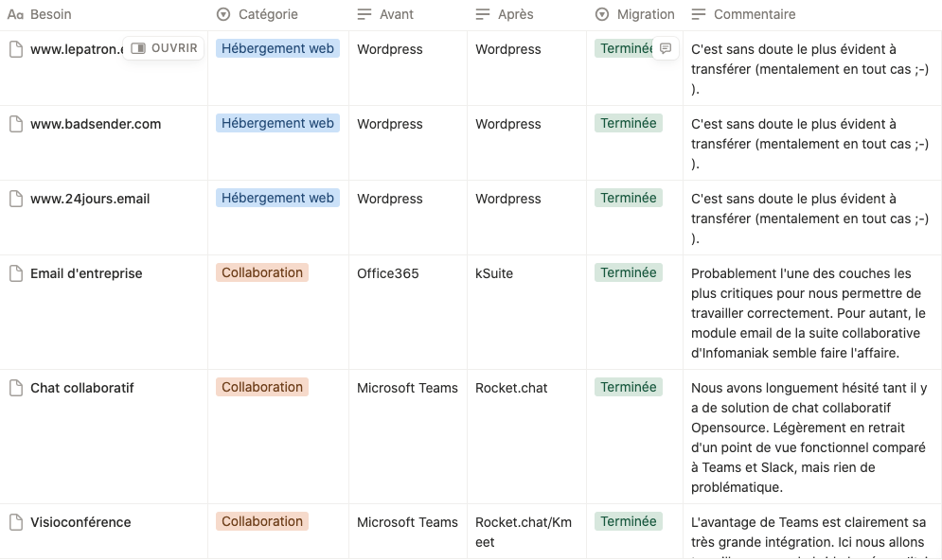Open the Besoin column header menu
This screenshot has width=942, height=560.
pyautogui.click(x=50, y=14)
